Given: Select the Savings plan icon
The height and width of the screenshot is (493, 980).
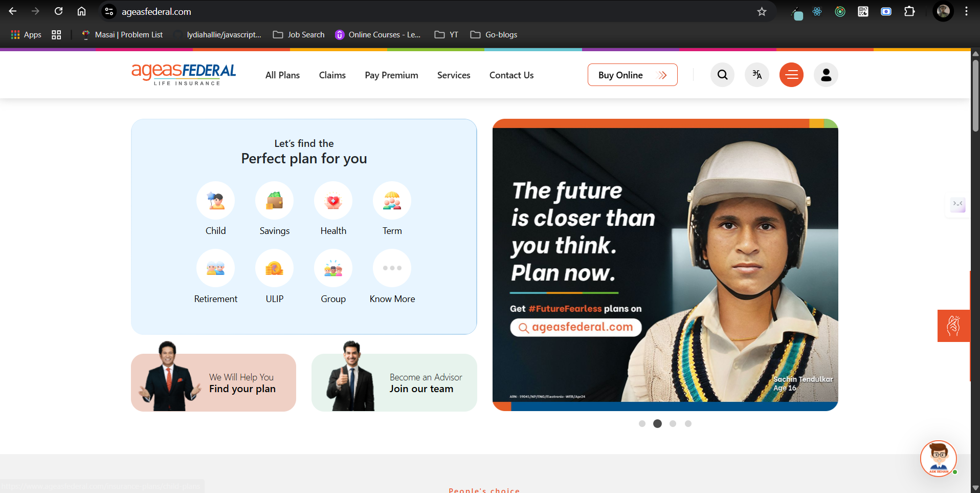Looking at the screenshot, I should pos(274,201).
